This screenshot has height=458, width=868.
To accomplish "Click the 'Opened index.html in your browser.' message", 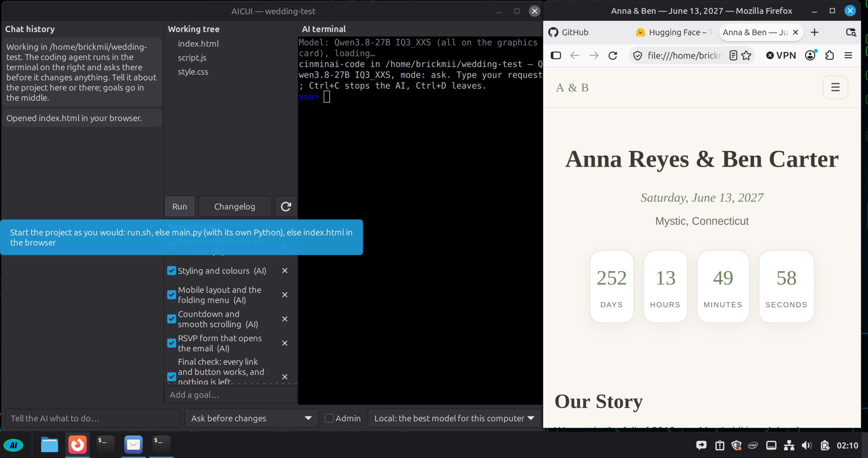I will point(82,118).
